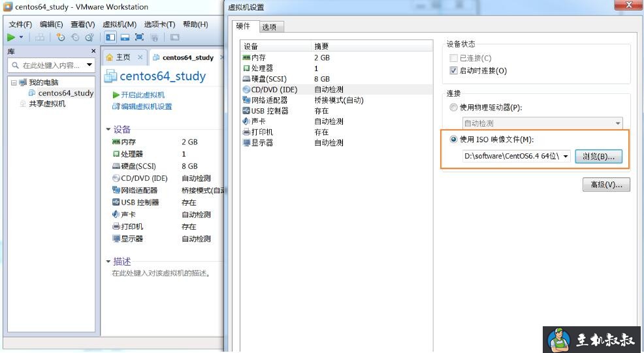Click 处理器 icon in main window devices
This screenshot has height=353, width=644.
pos(116,154)
